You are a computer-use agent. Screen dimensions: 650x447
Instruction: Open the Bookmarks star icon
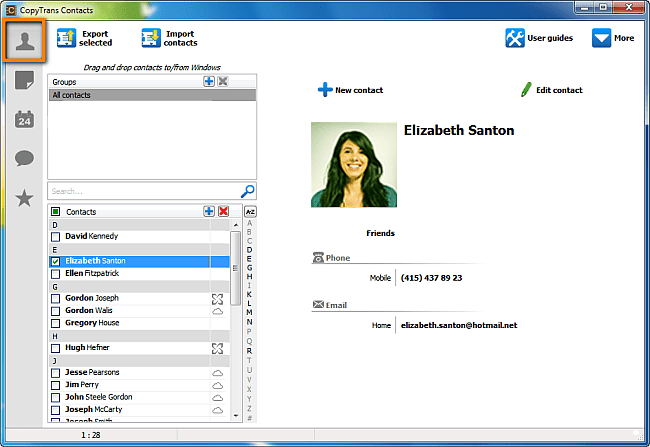click(24, 198)
